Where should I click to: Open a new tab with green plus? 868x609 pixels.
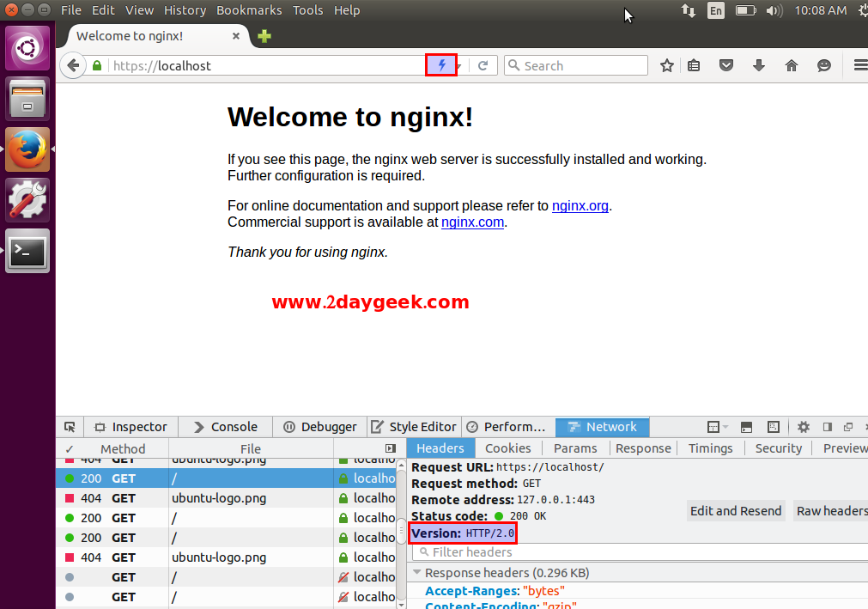[264, 37]
